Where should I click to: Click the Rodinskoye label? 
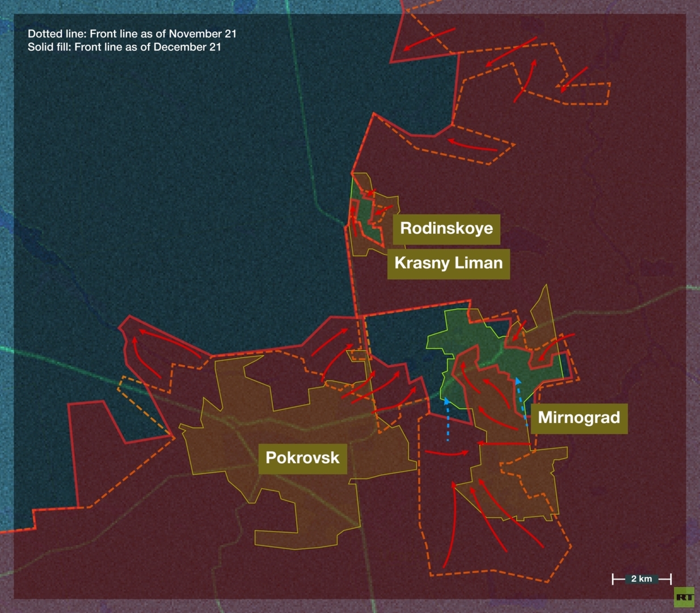[x=446, y=228]
